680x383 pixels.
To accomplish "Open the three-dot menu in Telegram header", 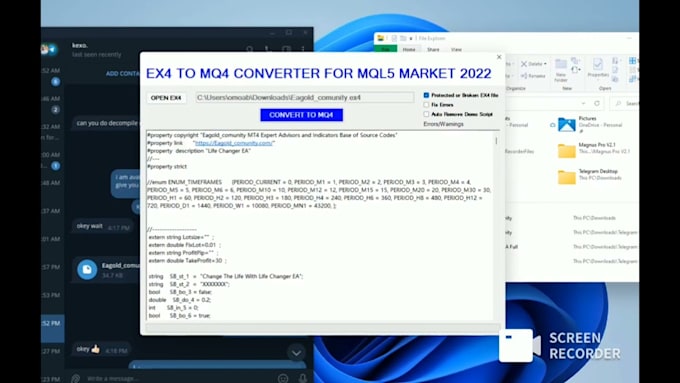I will 303,49.
